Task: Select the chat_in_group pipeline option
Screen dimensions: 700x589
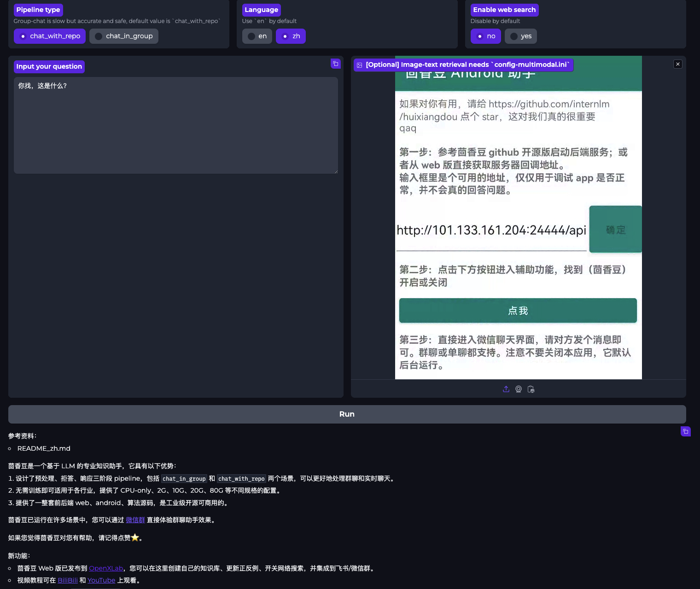Action: (124, 36)
